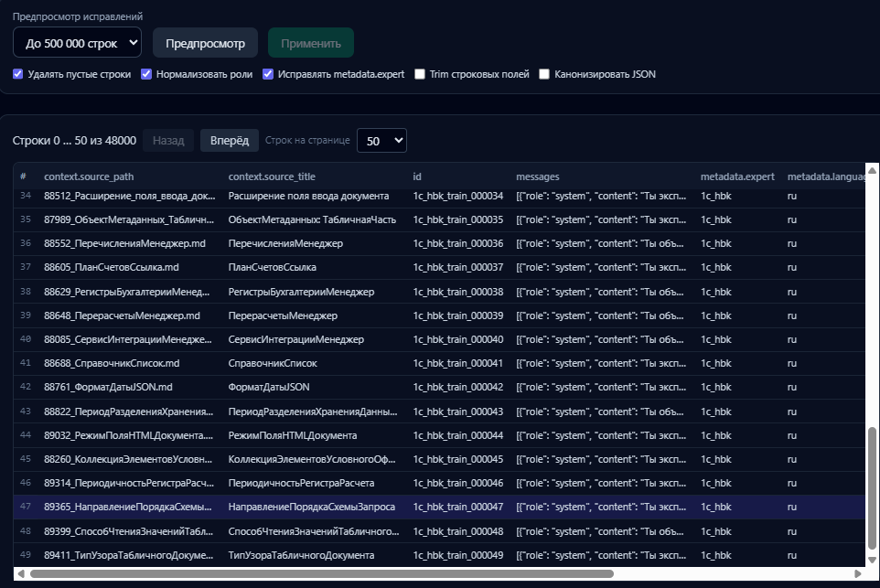Toggle 'Нормализовать роли' checkbox
This screenshot has height=588, width=880.
click(x=146, y=74)
